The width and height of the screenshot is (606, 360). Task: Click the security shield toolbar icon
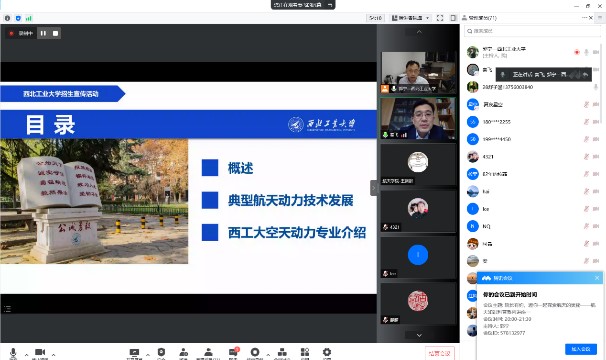pyautogui.click(x=161, y=352)
